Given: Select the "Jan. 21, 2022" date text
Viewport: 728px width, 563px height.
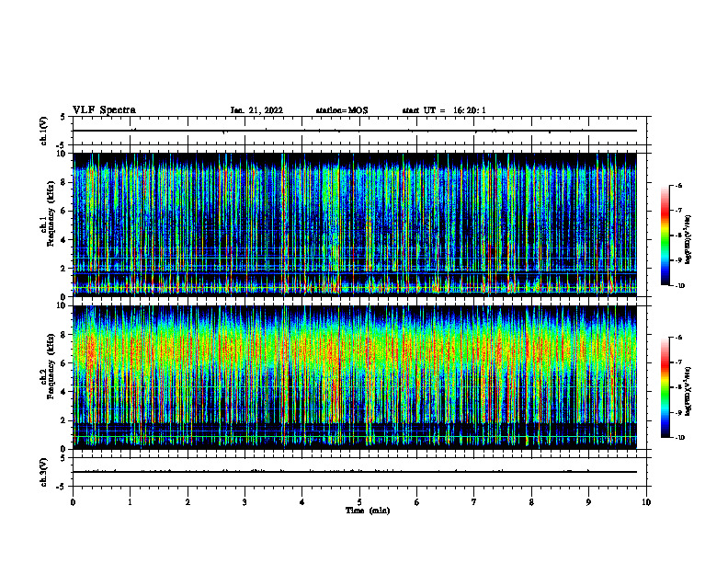Looking at the screenshot, I should pyautogui.click(x=256, y=110).
